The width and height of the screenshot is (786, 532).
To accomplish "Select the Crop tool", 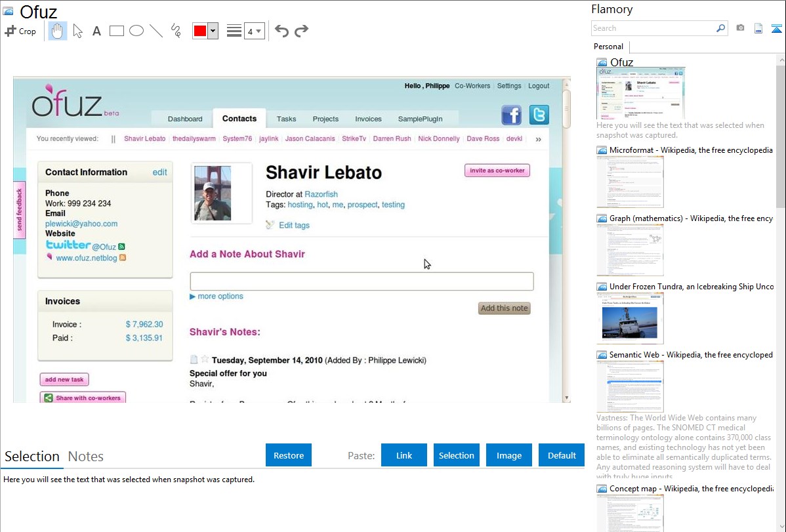I will 20,31.
